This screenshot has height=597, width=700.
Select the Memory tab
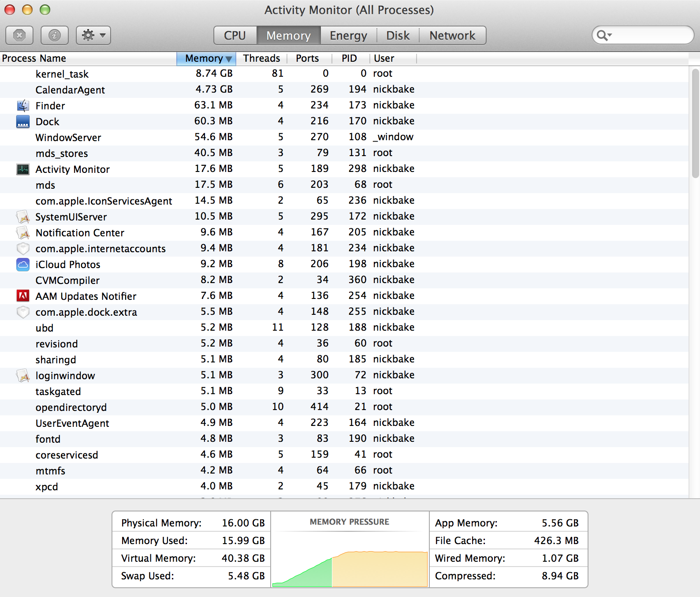(x=288, y=35)
